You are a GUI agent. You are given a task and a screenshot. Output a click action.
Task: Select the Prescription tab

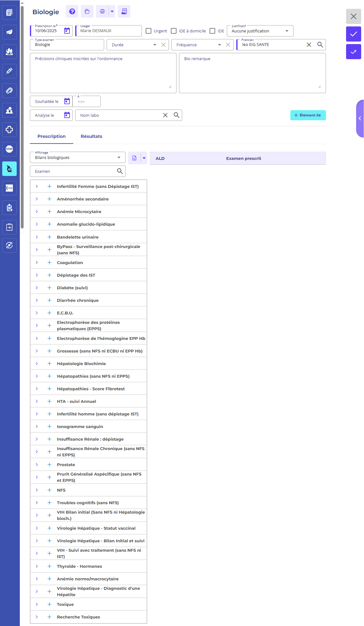(52, 136)
